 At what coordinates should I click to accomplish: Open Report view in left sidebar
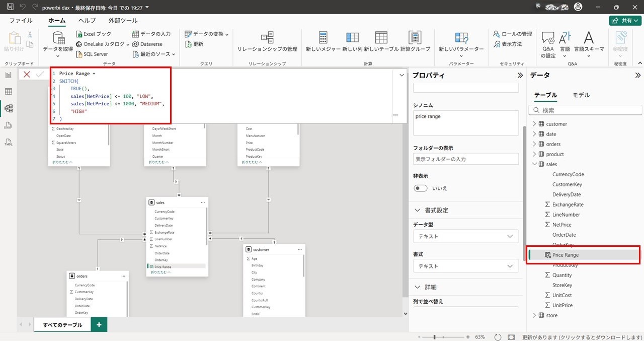coord(8,75)
